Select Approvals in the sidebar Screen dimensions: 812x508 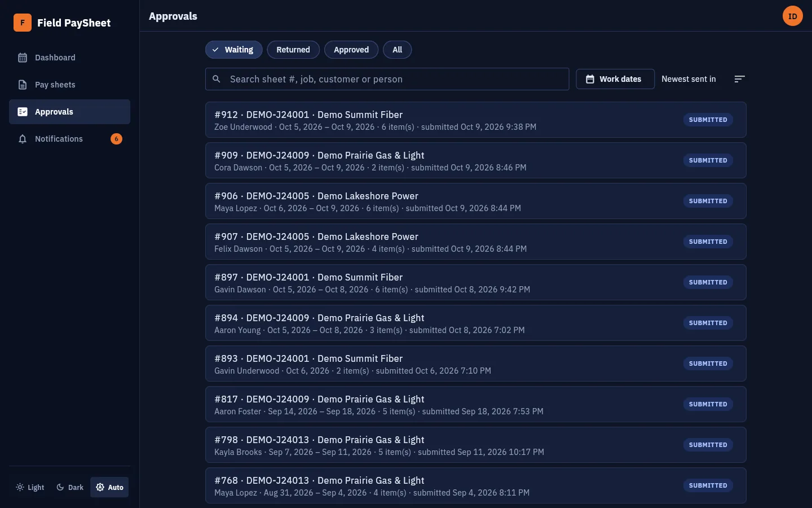[69, 112]
